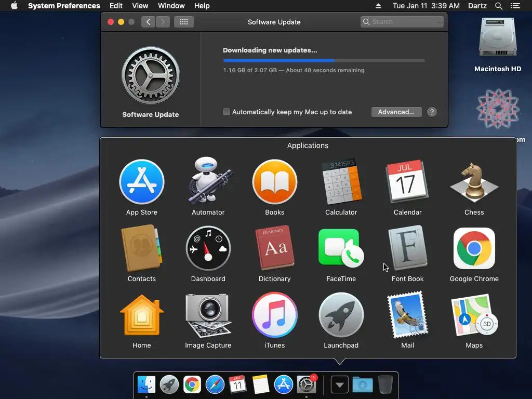Open Notification Center from the menu bar

pos(515,6)
